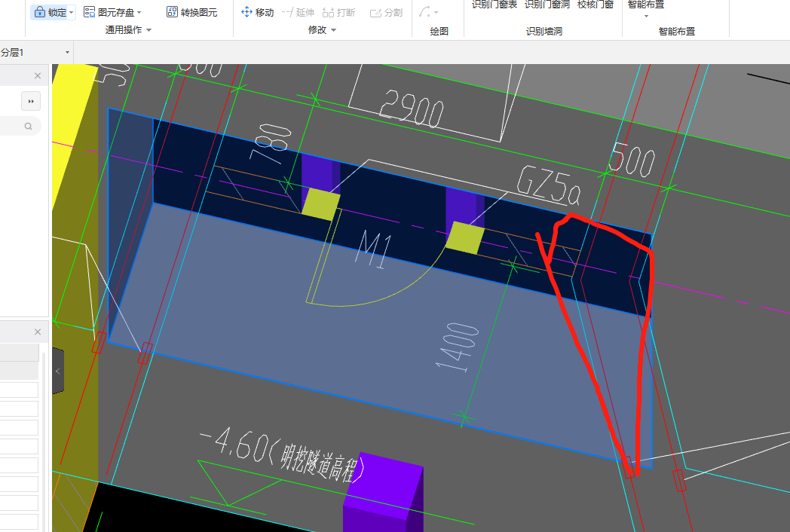Select the 打断 break tool
Image resolution: width=790 pixels, height=532 pixels.
point(338,12)
